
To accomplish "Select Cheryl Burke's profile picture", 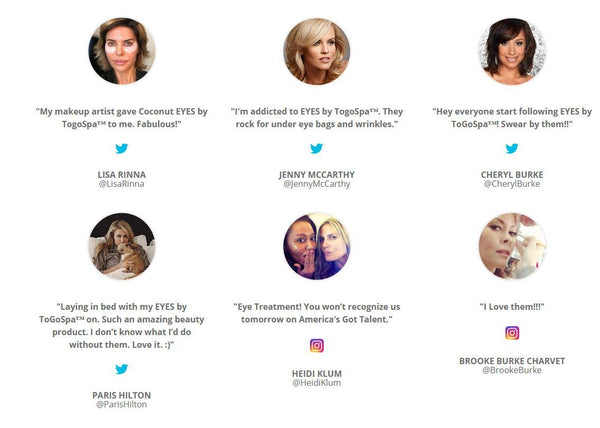I will (x=512, y=51).
